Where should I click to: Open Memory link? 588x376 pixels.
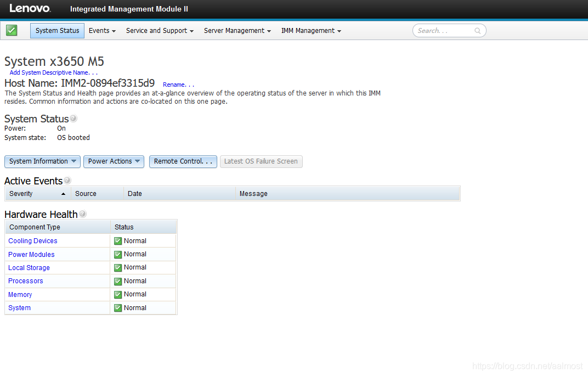click(x=20, y=295)
